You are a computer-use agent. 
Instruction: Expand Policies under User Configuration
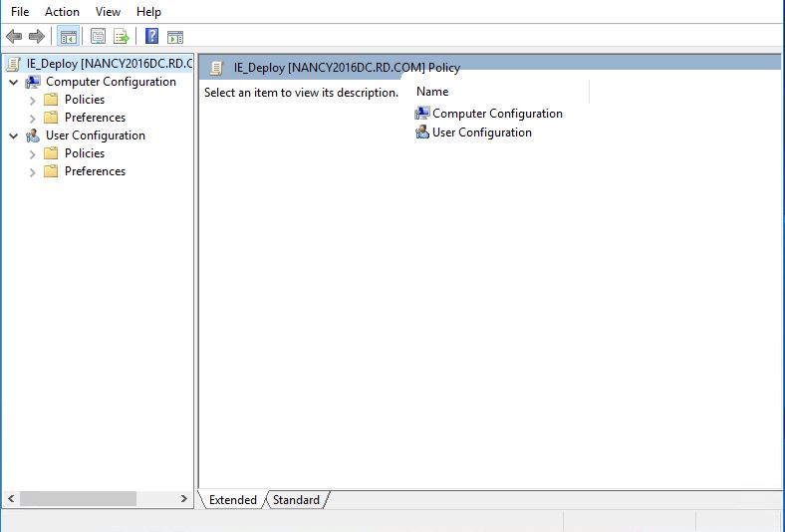click(33, 153)
